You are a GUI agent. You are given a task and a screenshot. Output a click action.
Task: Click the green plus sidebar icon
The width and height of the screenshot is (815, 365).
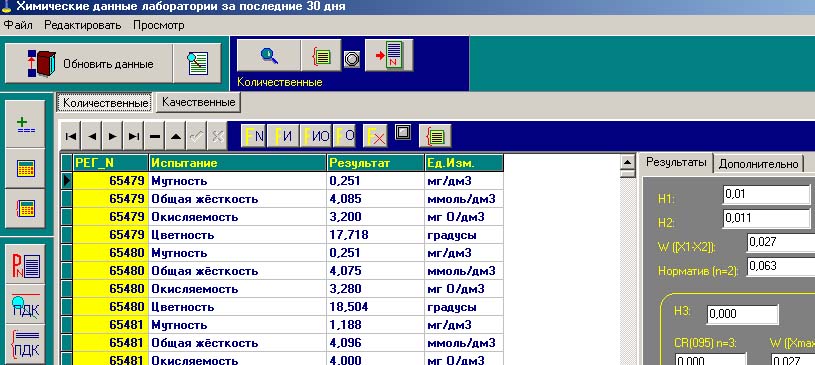25,124
